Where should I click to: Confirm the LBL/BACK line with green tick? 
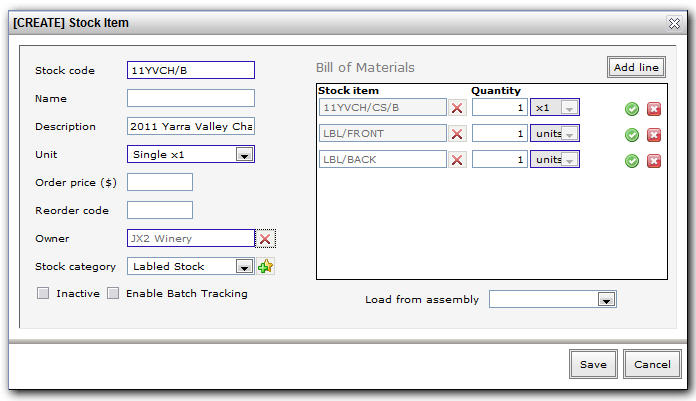pyautogui.click(x=632, y=161)
